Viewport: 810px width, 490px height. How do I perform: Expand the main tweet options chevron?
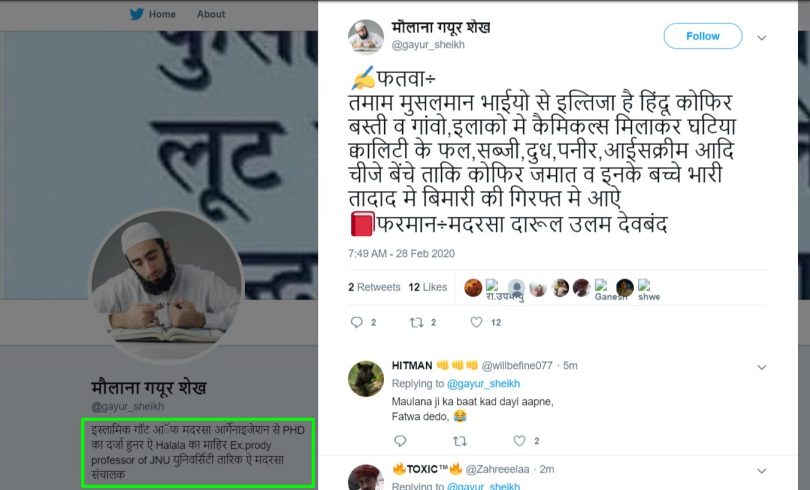761,38
